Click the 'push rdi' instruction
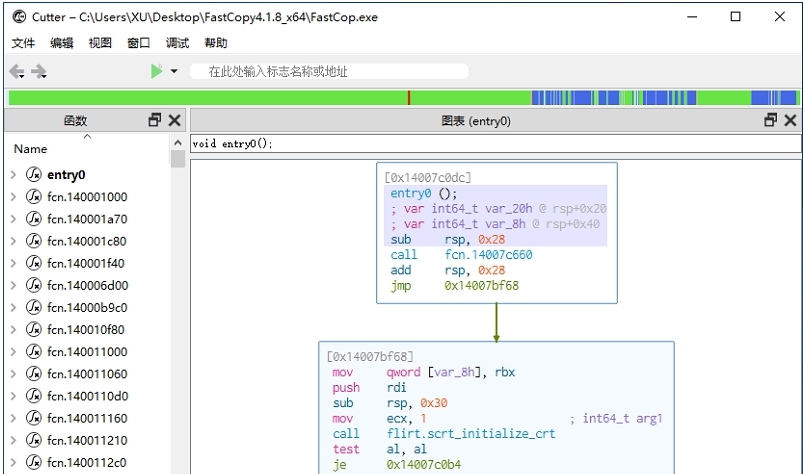Image resolution: width=803 pixels, height=474 pixels. pyautogui.click(x=369, y=387)
